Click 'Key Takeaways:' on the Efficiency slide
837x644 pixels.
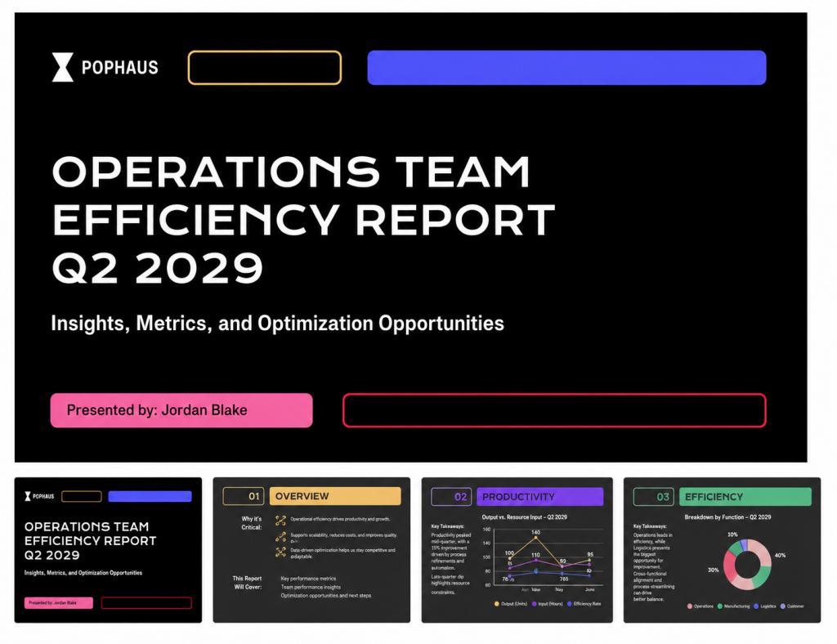coord(650,526)
